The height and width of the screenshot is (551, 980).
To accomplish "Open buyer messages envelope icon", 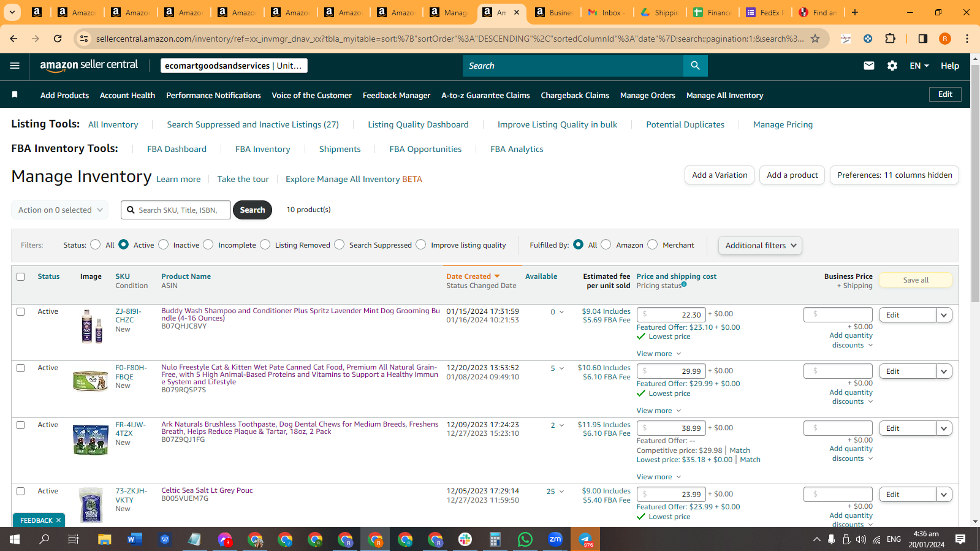I will point(868,66).
